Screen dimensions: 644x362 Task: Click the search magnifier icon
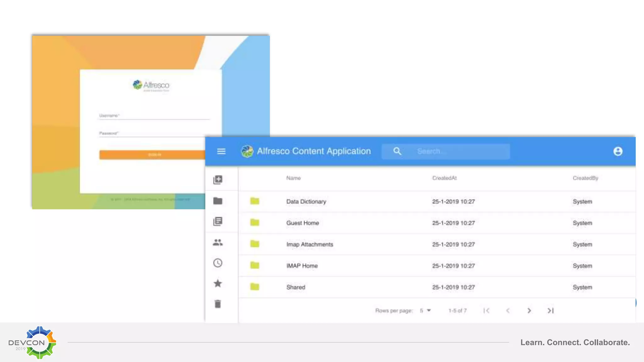point(397,151)
